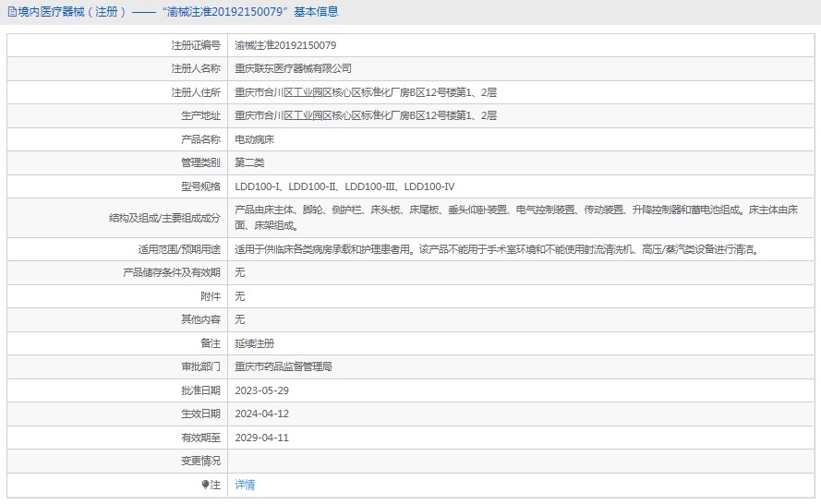Viewport: 821px width, 504px height.
Task: Click the 审批部门 row label
Action: pos(201,366)
